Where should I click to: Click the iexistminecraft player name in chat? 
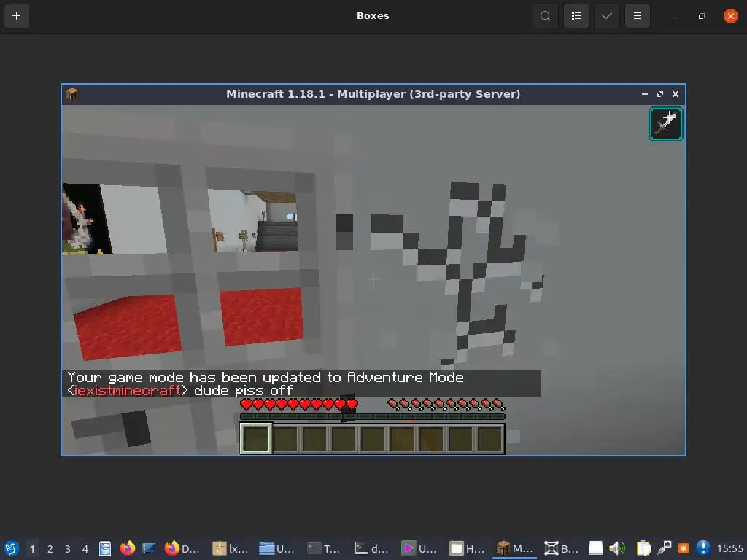127,391
